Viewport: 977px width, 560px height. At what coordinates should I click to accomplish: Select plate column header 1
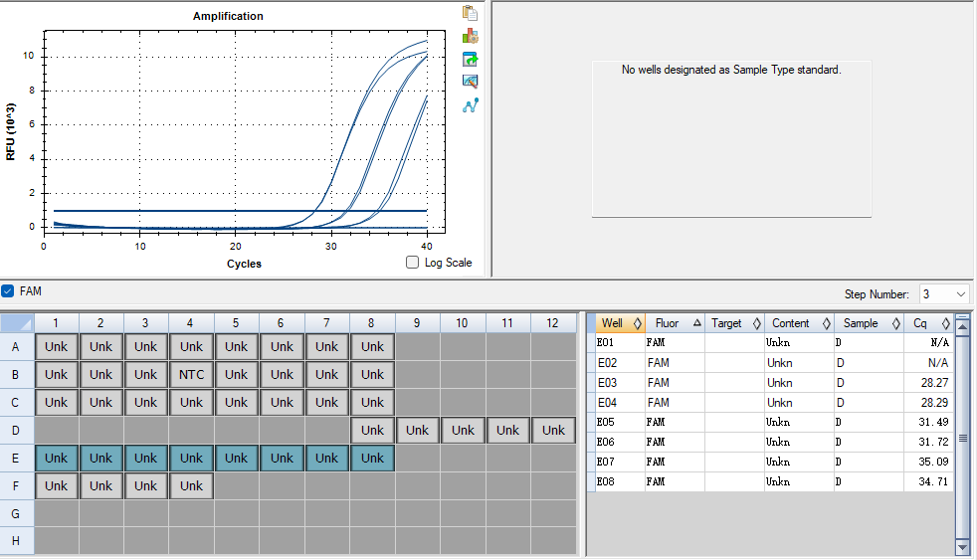click(56, 322)
